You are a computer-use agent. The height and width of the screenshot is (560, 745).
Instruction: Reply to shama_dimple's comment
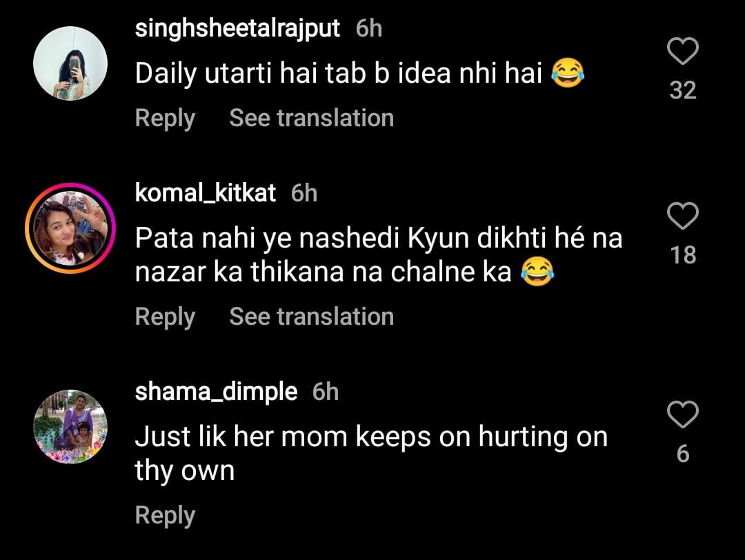[165, 515]
